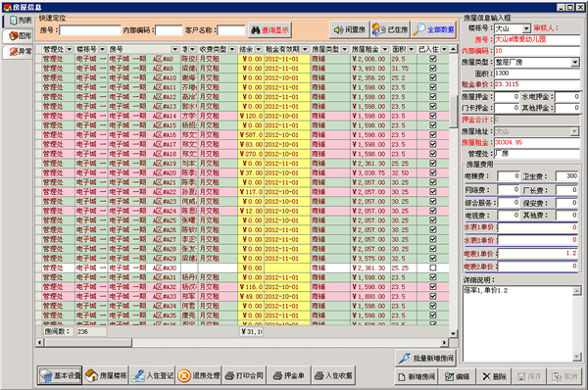Click the binoculars icon on 查询显示 button
588x390 pixels.
click(x=256, y=30)
